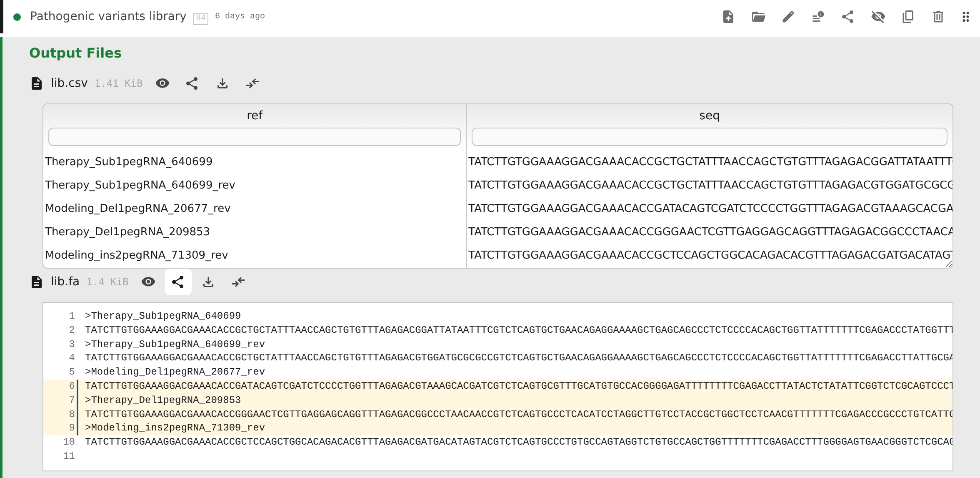
Task: Click the seq cell starting TATCTTGTGGAAAGGACGAAACACCGCTCCAG in lib.csv
Action: pyautogui.click(x=710, y=255)
